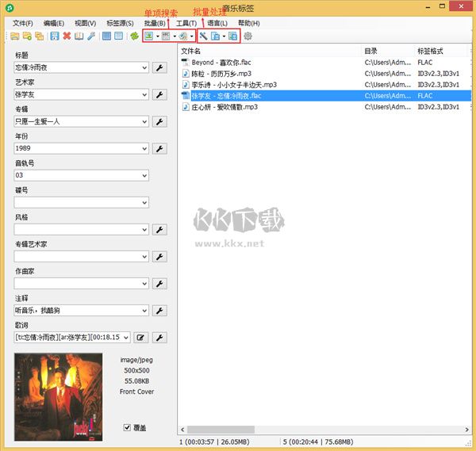This screenshot has width=476, height=451.
Task: Open the 语言(L) menu
Action: (217, 23)
